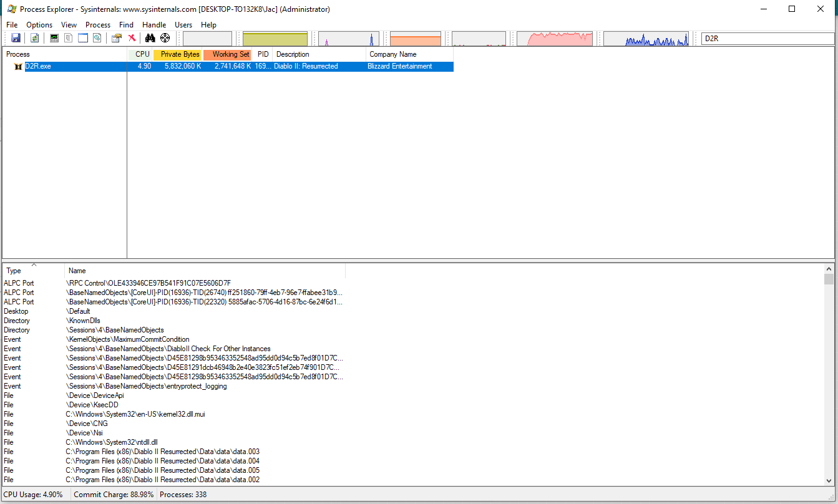Open the Help menu

coord(208,25)
